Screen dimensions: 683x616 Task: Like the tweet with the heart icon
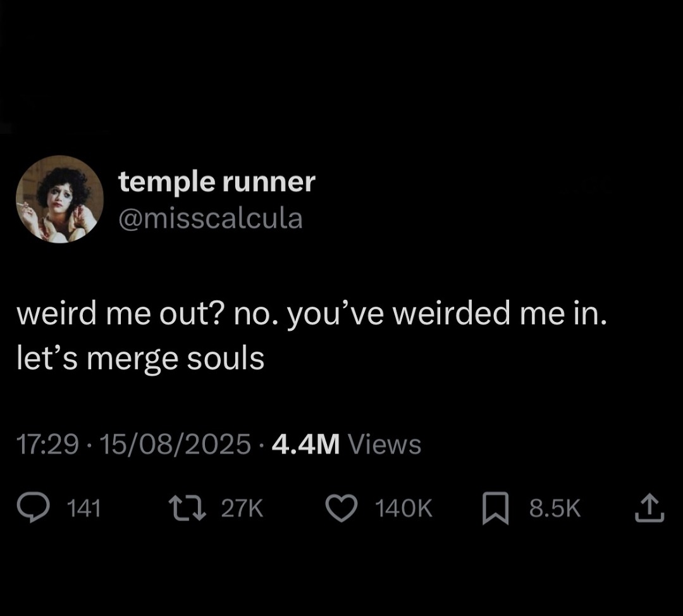pyautogui.click(x=342, y=508)
